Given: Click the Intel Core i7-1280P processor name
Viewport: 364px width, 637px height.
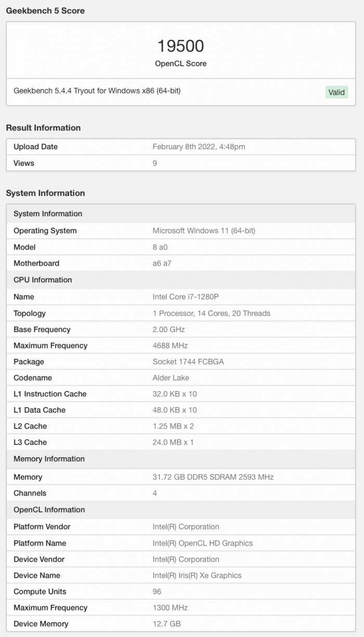Looking at the screenshot, I should point(187,296).
